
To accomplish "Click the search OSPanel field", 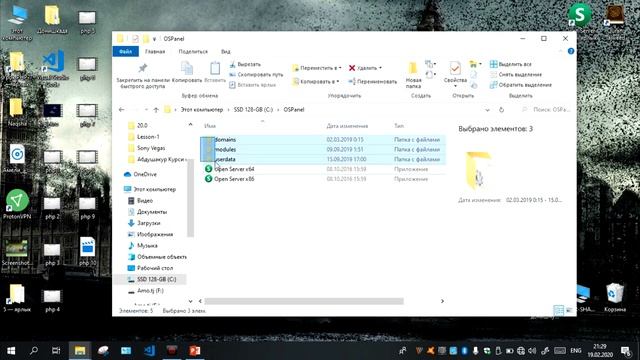I will coord(546,110).
